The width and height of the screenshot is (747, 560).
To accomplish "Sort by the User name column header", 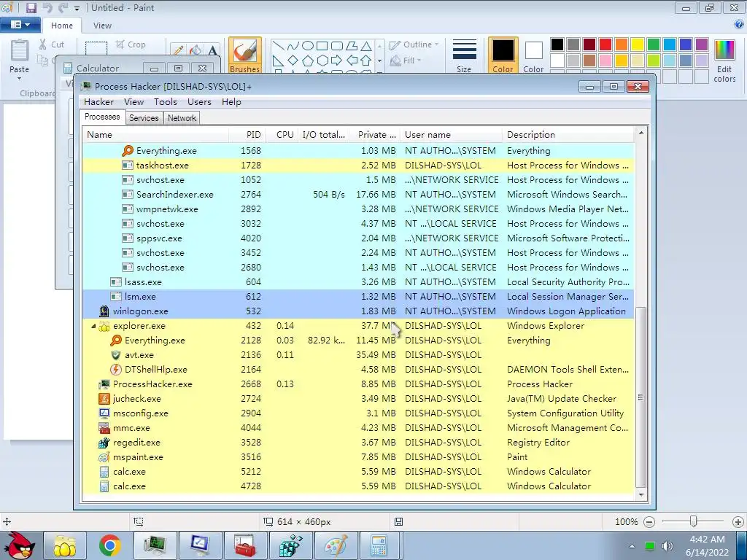I will click(451, 135).
